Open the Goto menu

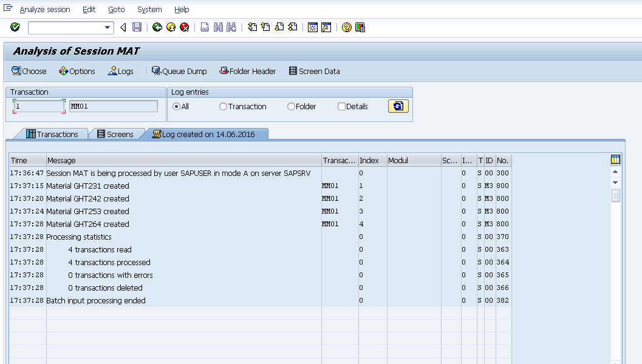pyautogui.click(x=116, y=9)
